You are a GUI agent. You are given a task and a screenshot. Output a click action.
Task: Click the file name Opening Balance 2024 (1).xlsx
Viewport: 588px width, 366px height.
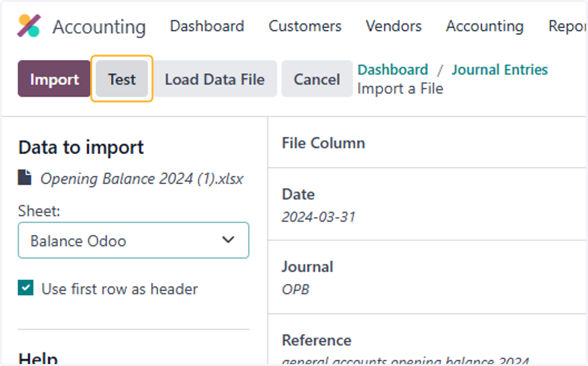142,179
